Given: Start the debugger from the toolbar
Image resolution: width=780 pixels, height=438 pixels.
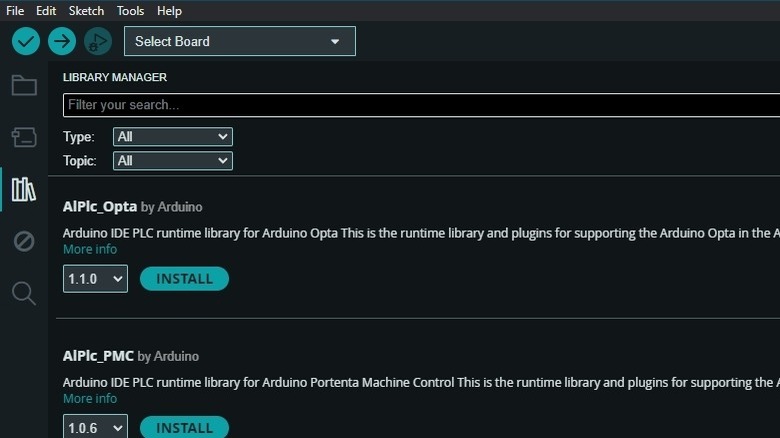Looking at the screenshot, I should 97,41.
